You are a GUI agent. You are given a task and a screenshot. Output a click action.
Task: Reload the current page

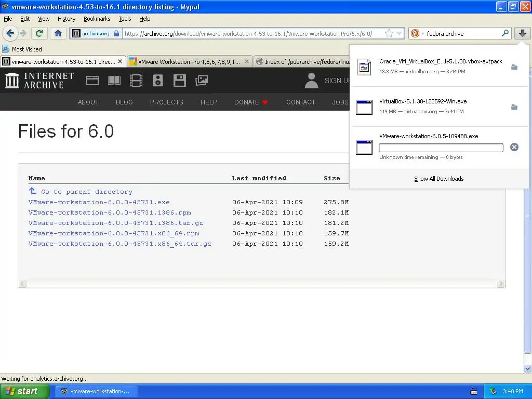coord(39,33)
